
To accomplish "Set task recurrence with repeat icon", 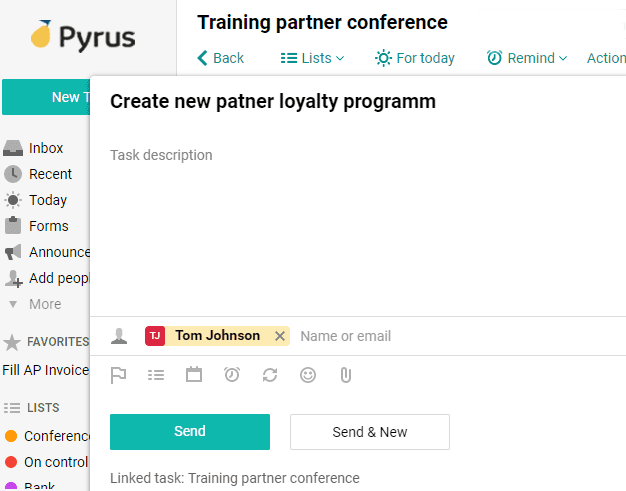I will 270,375.
